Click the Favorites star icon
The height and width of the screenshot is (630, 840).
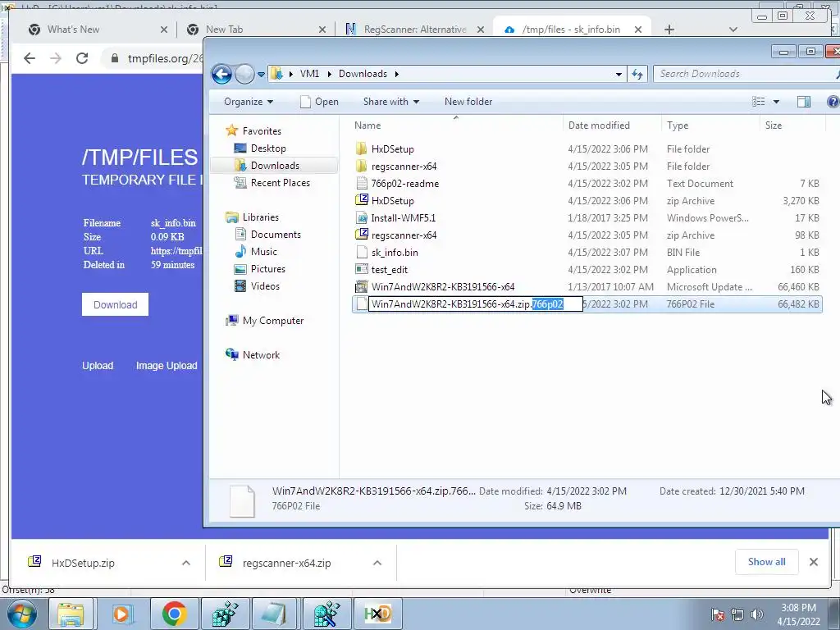point(231,130)
